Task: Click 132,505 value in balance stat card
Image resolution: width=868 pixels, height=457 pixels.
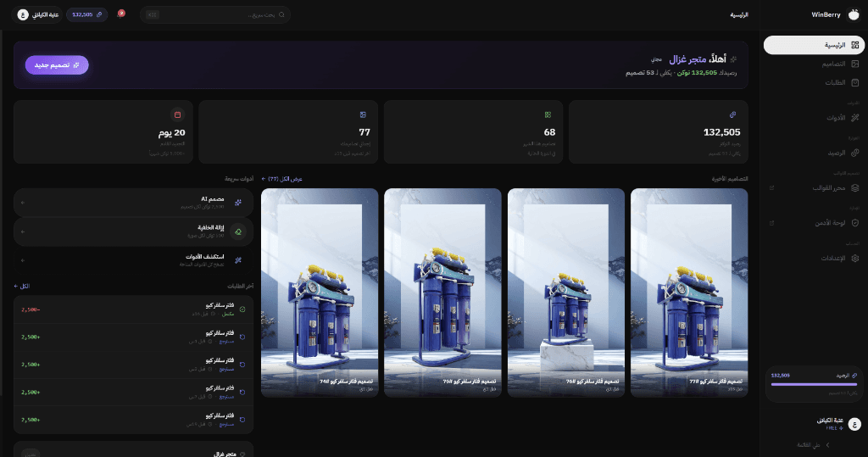Action: [722, 132]
